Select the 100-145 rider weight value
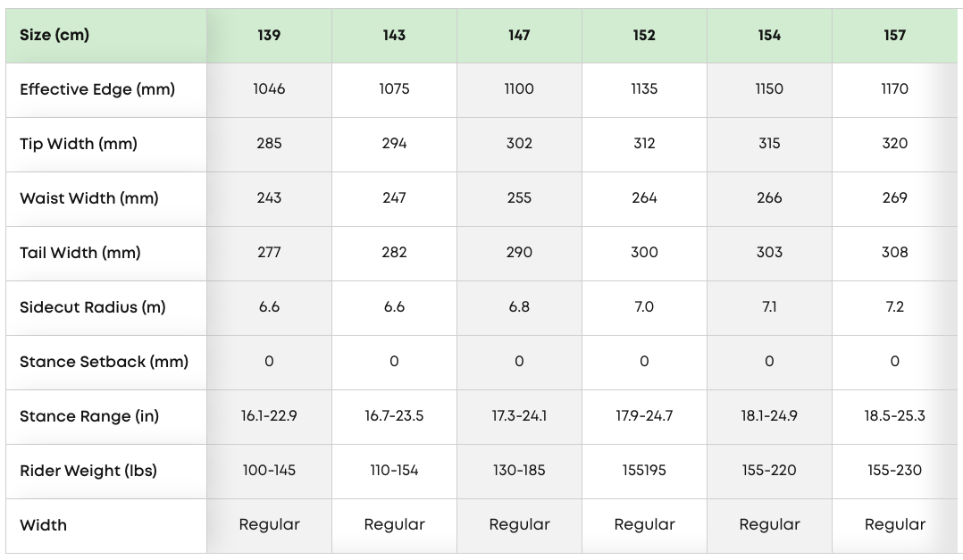 coord(269,471)
